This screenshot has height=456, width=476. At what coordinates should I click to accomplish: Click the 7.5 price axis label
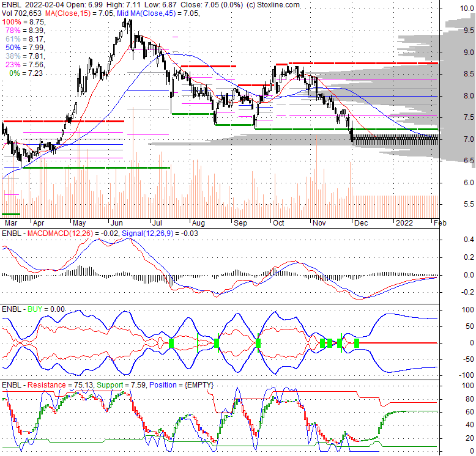469,117
